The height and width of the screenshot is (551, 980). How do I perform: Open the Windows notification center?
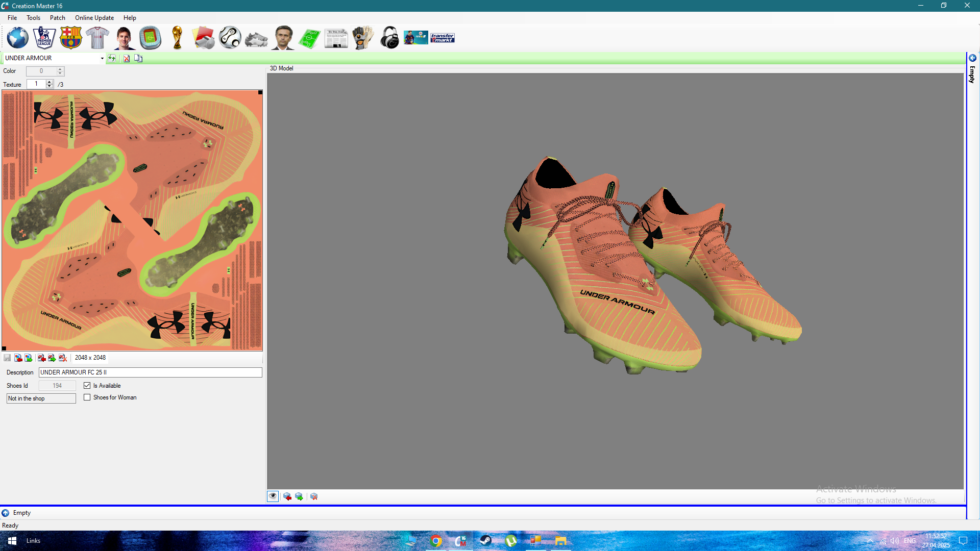963,541
